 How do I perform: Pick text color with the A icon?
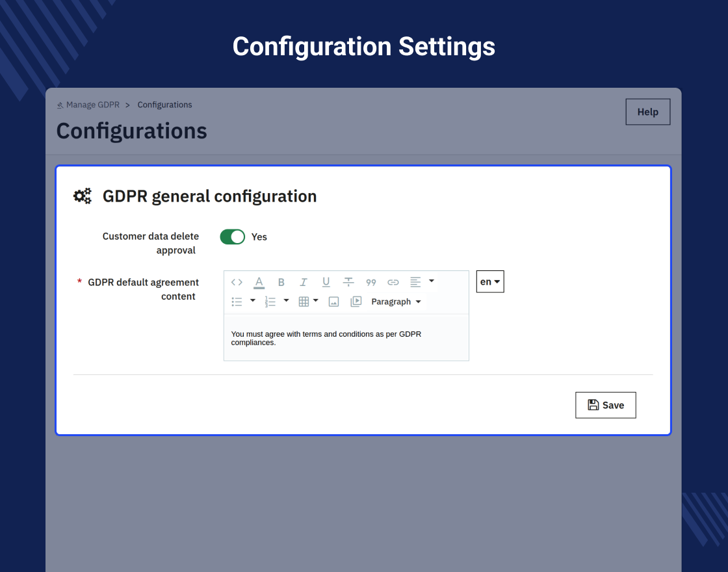click(x=259, y=282)
